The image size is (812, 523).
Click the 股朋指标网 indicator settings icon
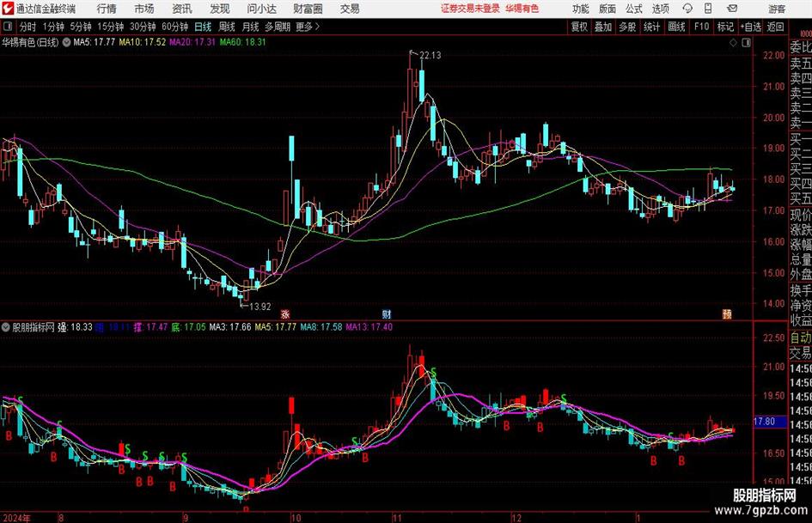[x=6, y=327]
